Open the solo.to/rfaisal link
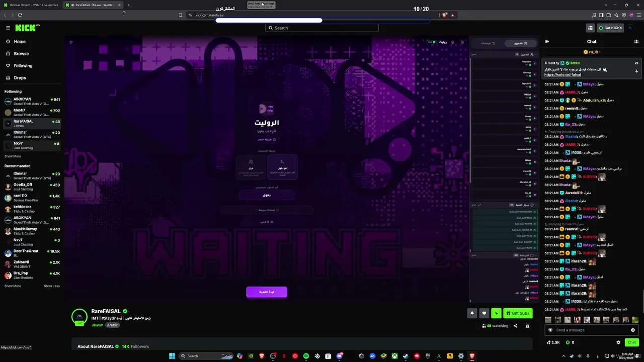Viewport: 644px width, 362px height. (562, 75)
